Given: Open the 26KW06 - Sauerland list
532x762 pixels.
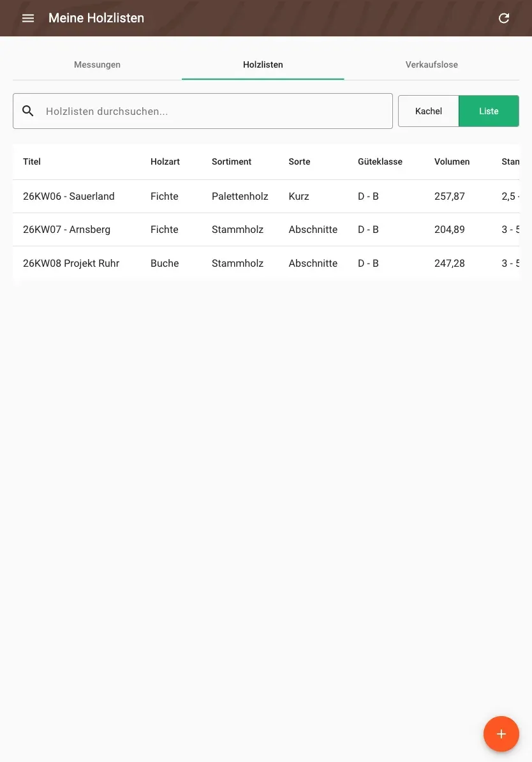Looking at the screenshot, I should coord(68,197).
